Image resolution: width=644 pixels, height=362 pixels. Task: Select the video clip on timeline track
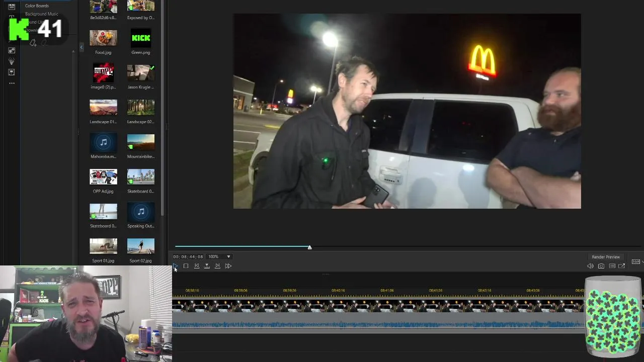pos(378,306)
